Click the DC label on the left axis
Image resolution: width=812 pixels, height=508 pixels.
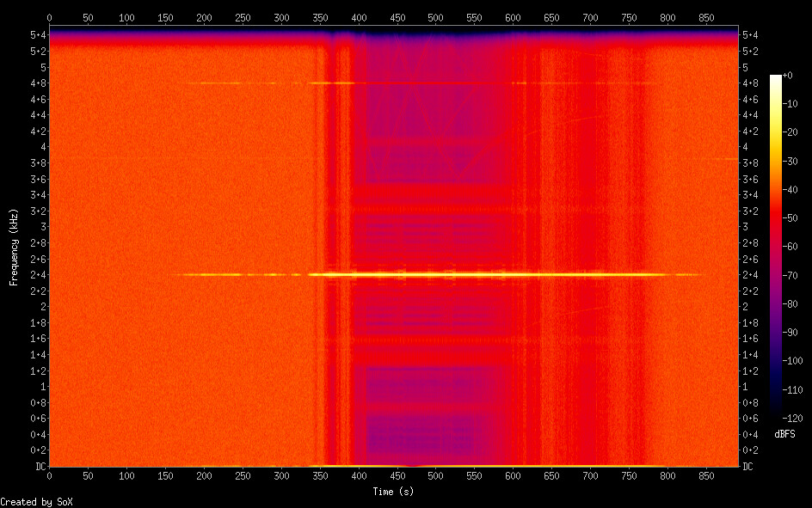pyautogui.click(x=38, y=467)
